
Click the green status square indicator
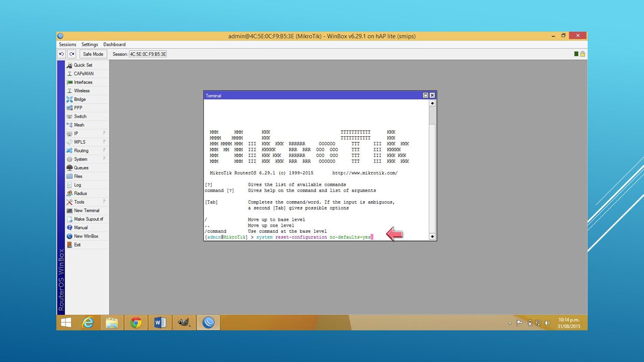[x=577, y=54]
